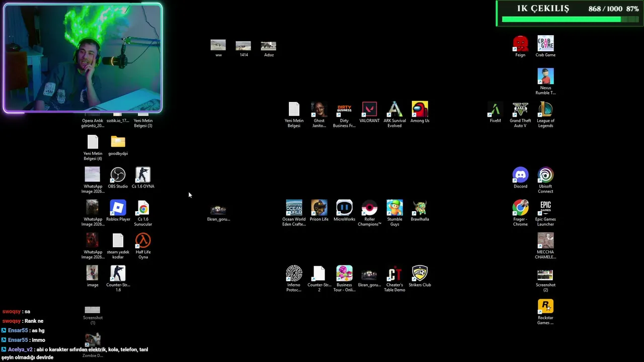644x362 pixels.
Task: Launch MicroWorks from the desktop
Action: [x=344, y=211]
